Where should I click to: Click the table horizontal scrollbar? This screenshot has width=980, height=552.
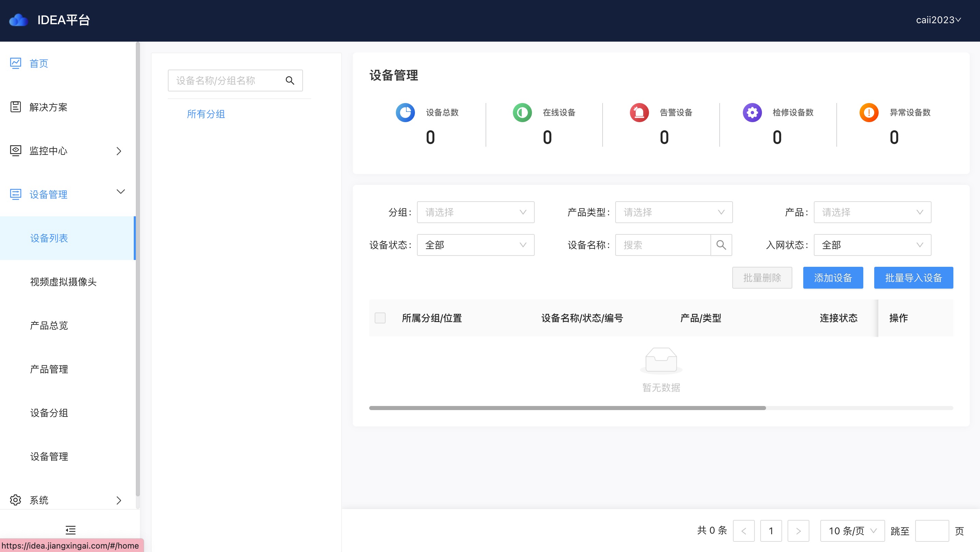[x=567, y=408]
